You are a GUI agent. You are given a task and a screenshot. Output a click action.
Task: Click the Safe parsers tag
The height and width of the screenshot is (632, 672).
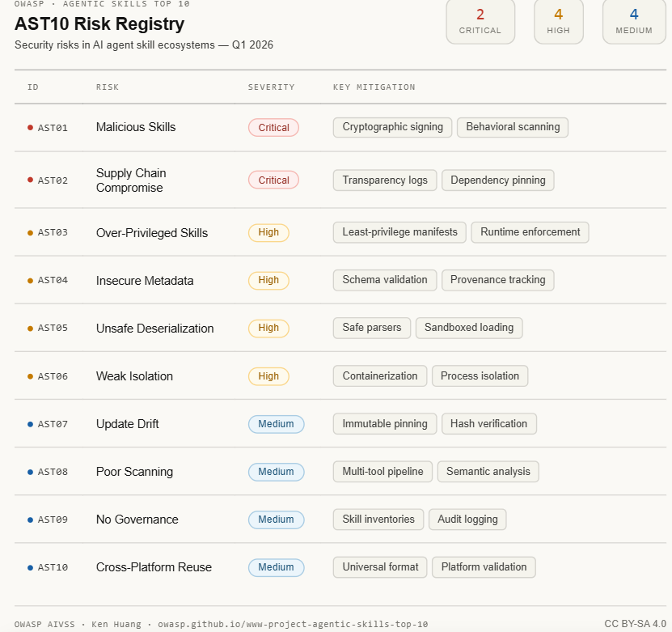point(371,328)
